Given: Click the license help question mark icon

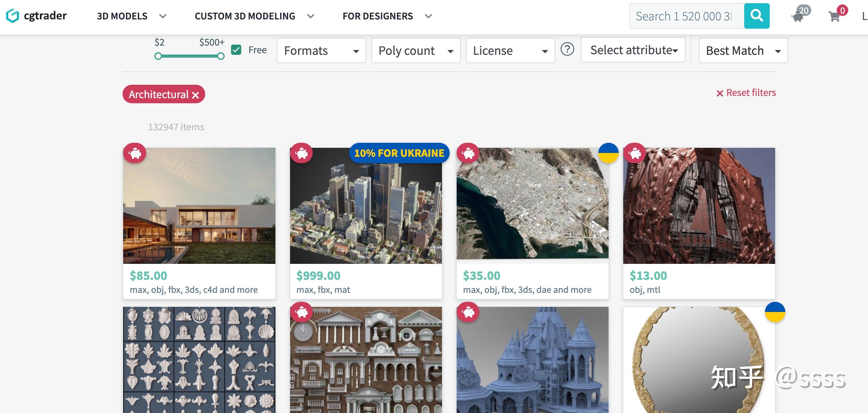Looking at the screenshot, I should (567, 49).
